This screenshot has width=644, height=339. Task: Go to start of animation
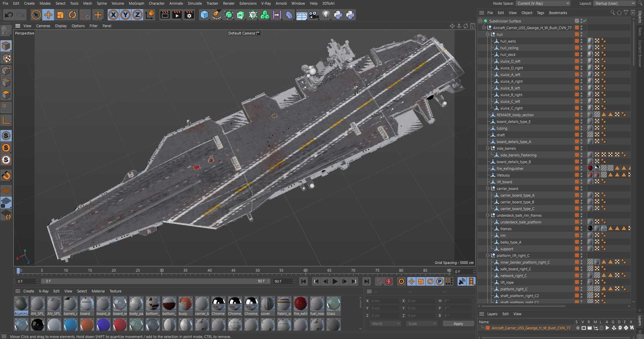coord(304,281)
